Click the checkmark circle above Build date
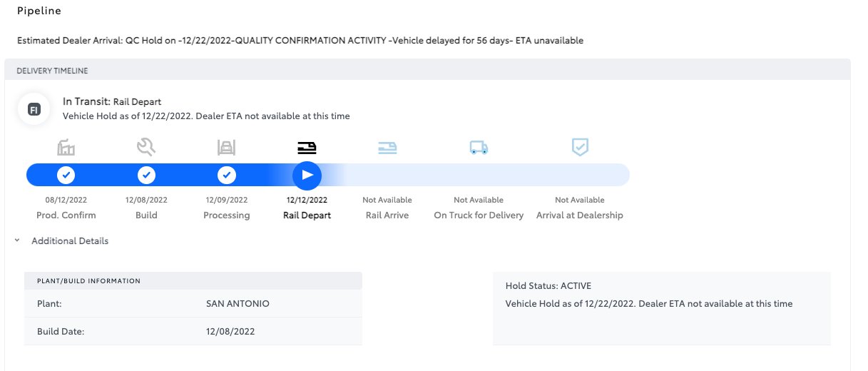This screenshot has height=371, width=868. coord(146,174)
